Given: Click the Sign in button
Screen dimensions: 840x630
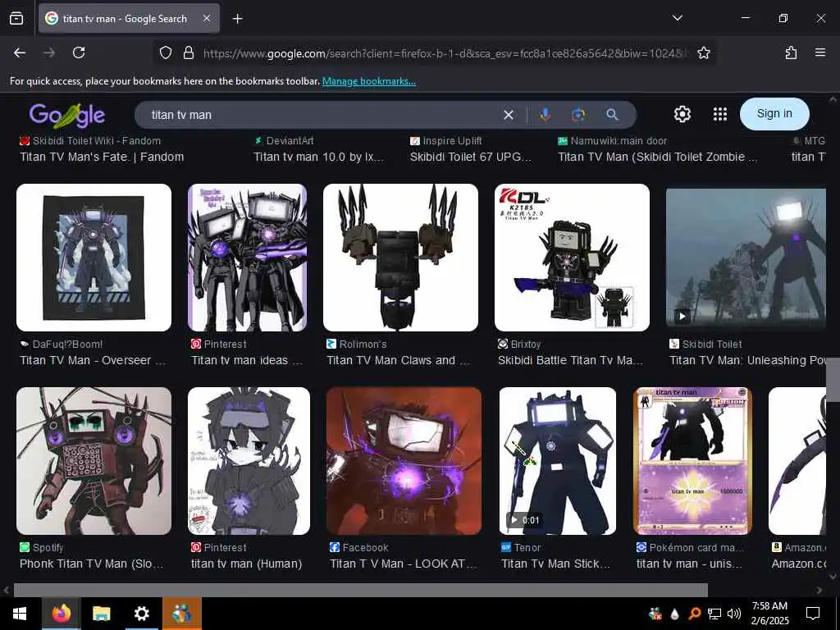Looking at the screenshot, I should point(774,113).
